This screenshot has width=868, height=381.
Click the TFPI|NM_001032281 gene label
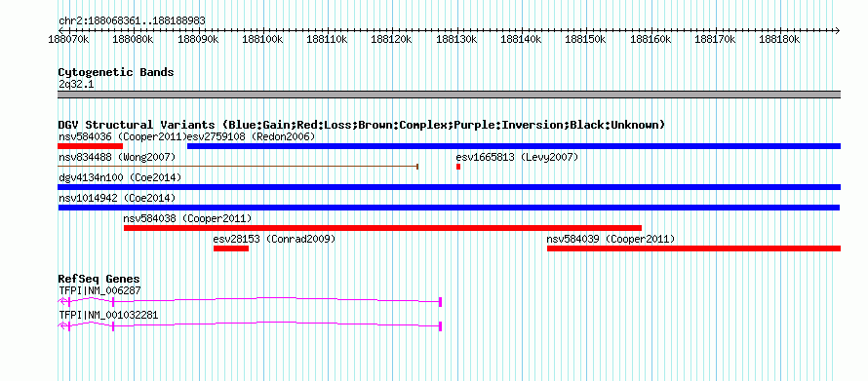tap(108, 315)
